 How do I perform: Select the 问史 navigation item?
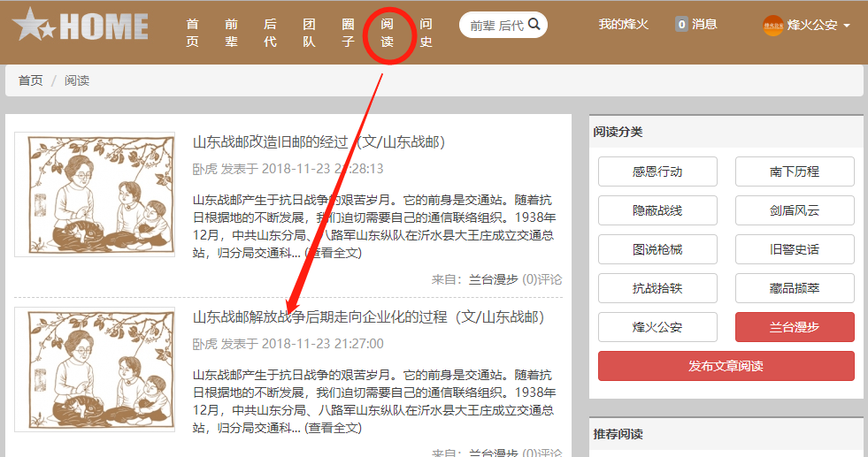point(426,33)
